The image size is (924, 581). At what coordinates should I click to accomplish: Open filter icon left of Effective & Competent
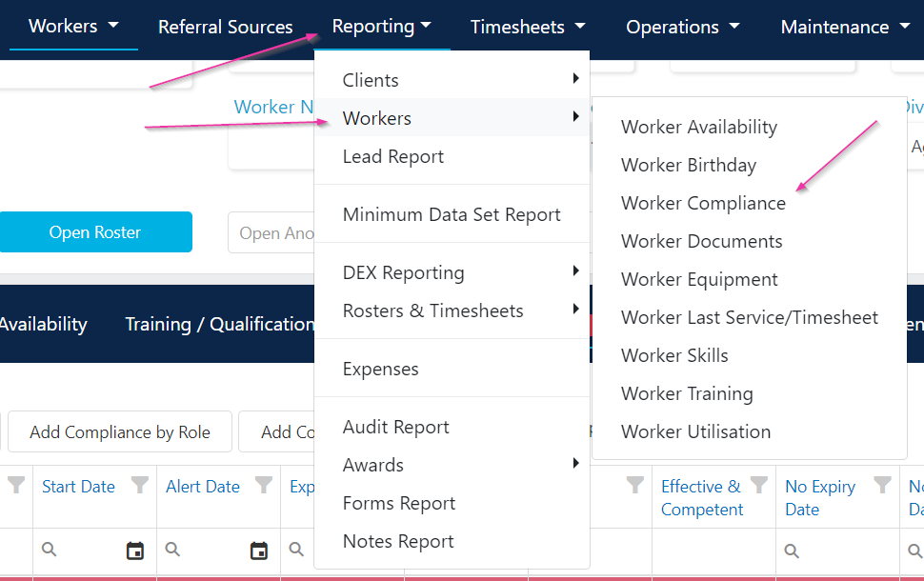(x=635, y=485)
